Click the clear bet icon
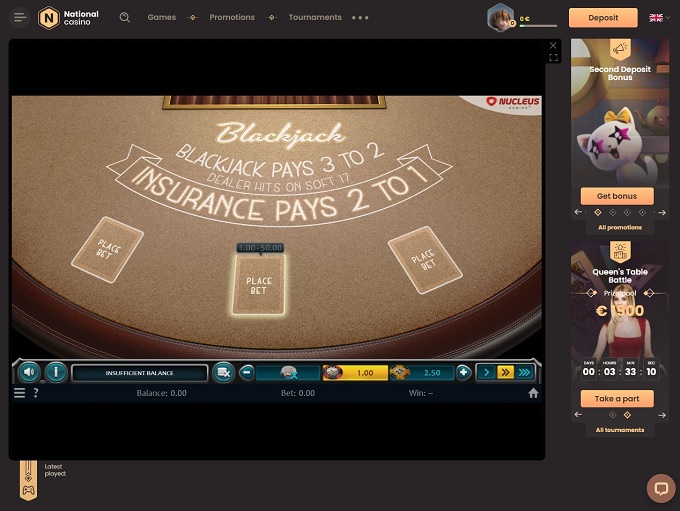Screen dimensions: 680x511 tap(224, 372)
